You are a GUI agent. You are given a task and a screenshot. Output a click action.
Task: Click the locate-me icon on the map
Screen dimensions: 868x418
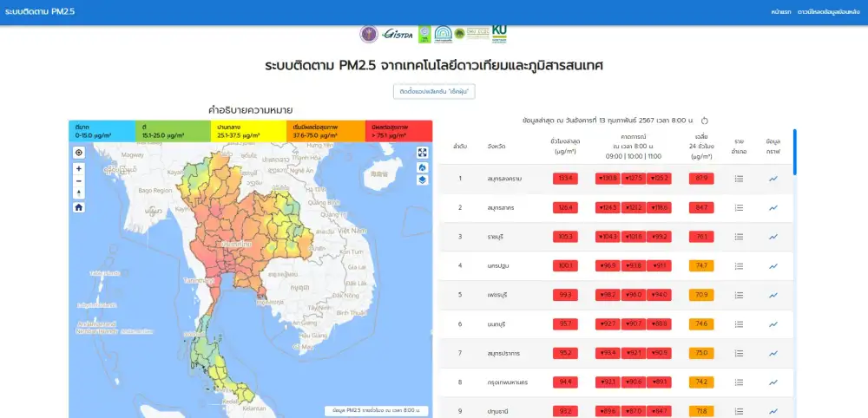[x=78, y=152]
